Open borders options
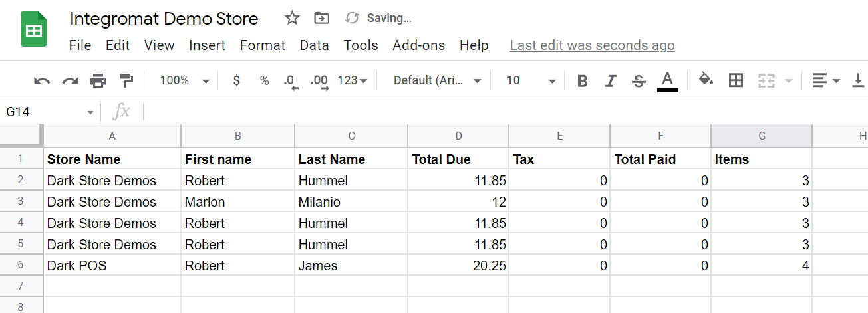 [736, 81]
